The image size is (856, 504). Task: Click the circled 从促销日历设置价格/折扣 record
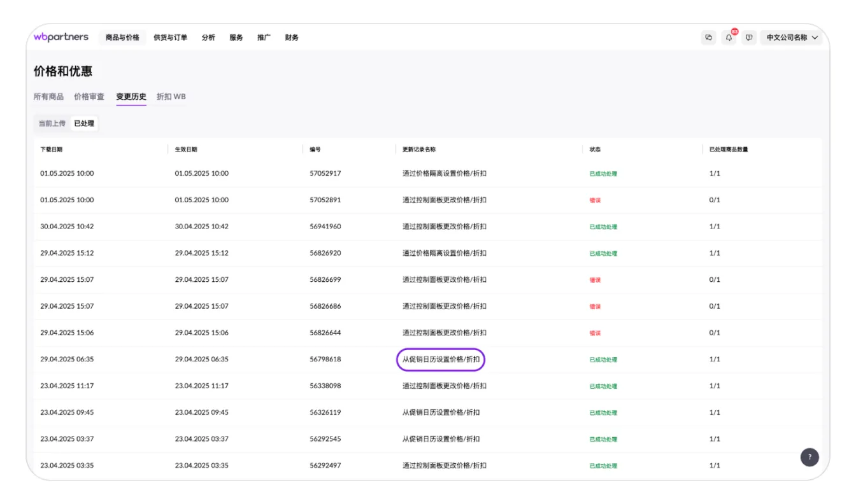(441, 360)
